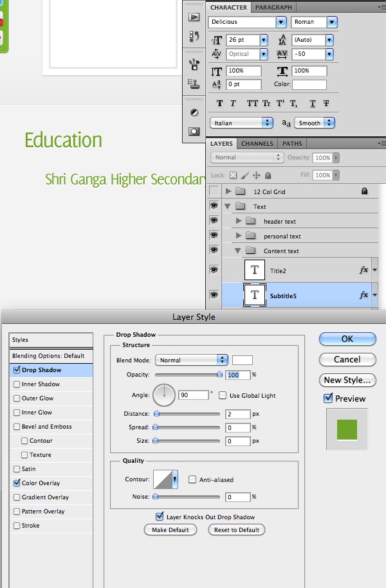Enable the Bevel and Emboss style
The width and height of the screenshot is (386, 588).
[x=17, y=426]
